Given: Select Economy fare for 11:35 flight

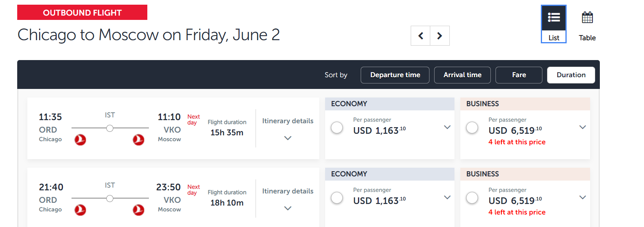Looking at the screenshot, I should pos(337,128).
